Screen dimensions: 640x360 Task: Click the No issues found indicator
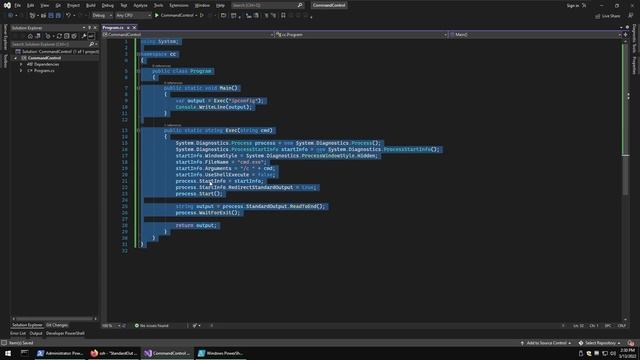pyautogui.click(x=151, y=326)
